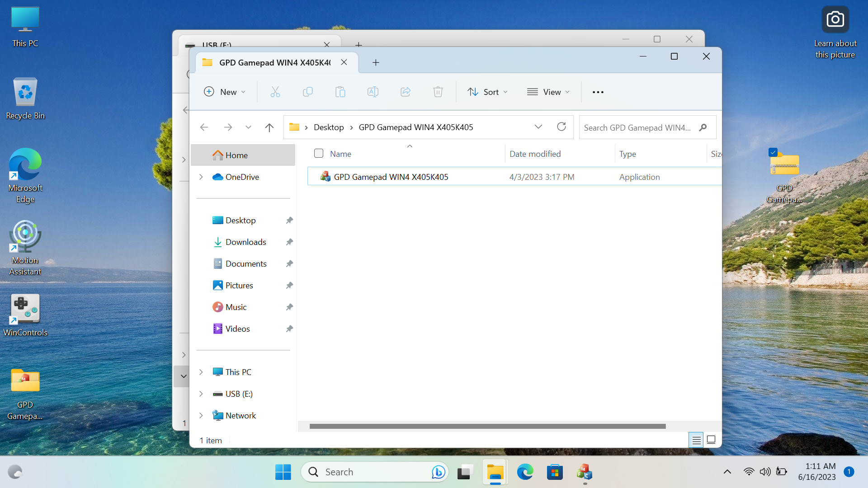
Task: Check the select-all checkbox above the file list
Action: (319, 153)
